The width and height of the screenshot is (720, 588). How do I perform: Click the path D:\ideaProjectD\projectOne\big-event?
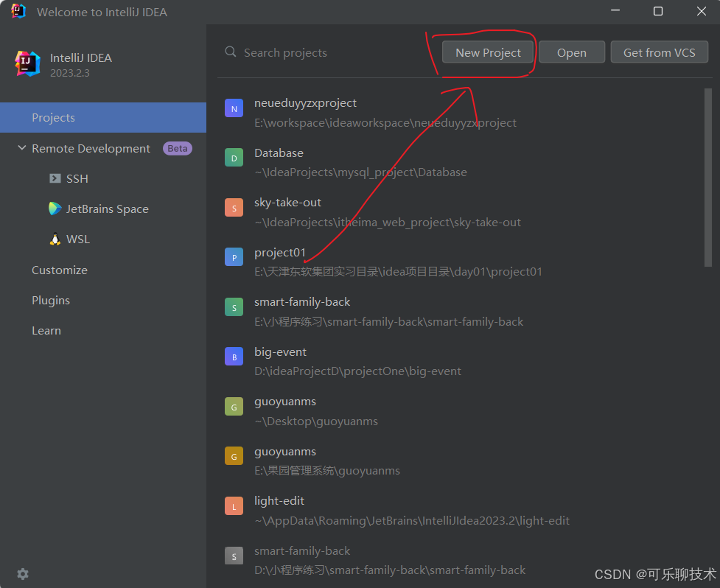pos(357,371)
